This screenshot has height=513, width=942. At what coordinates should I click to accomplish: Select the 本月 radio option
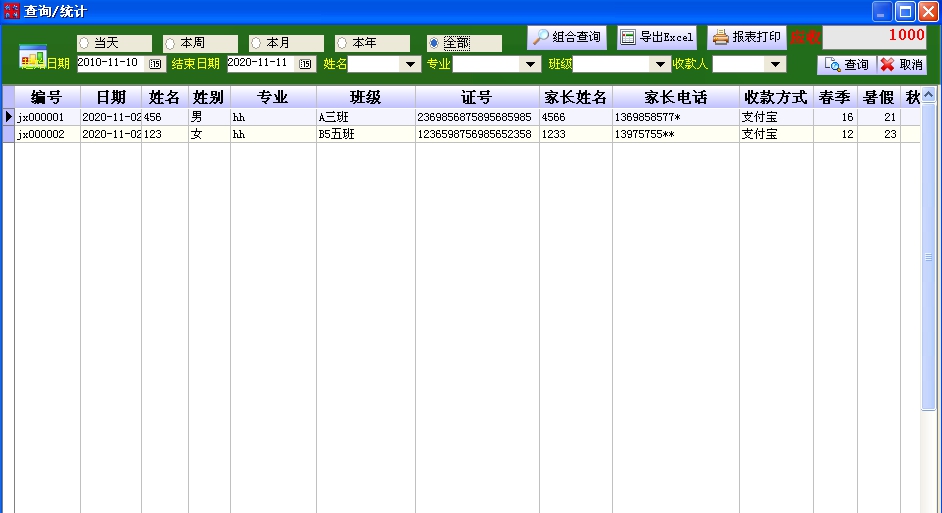click(256, 44)
